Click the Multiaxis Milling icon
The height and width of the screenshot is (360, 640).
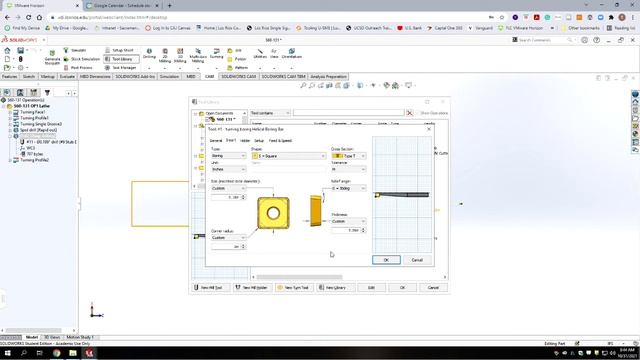pos(198,56)
